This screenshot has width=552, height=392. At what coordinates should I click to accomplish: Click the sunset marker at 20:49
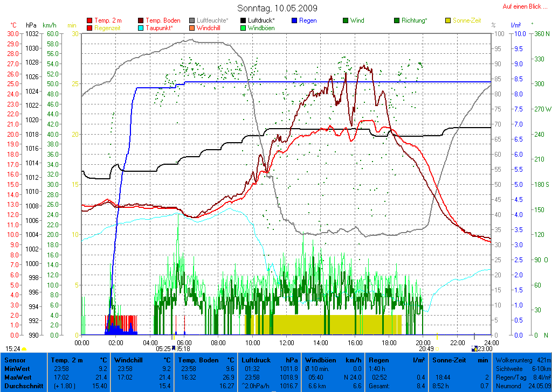pyautogui.click(x=437, y=348)
